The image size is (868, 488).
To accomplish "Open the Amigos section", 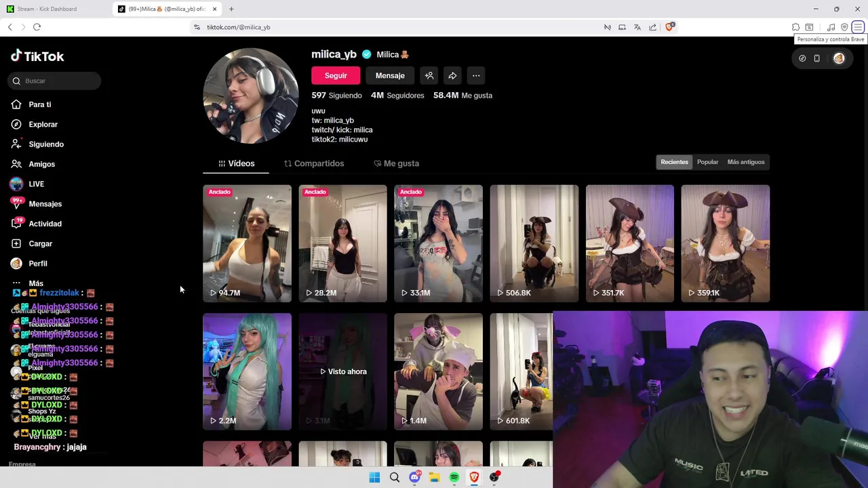I will pos(41,164).
